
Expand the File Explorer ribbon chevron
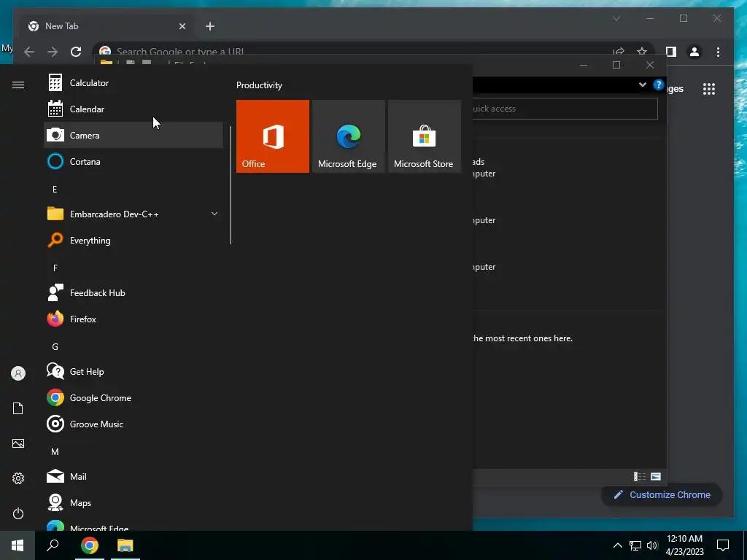(x=642, y=85)
